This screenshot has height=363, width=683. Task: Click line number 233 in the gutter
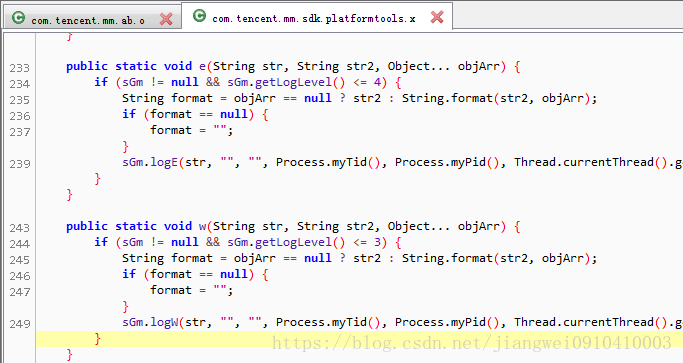pos(20,68)
